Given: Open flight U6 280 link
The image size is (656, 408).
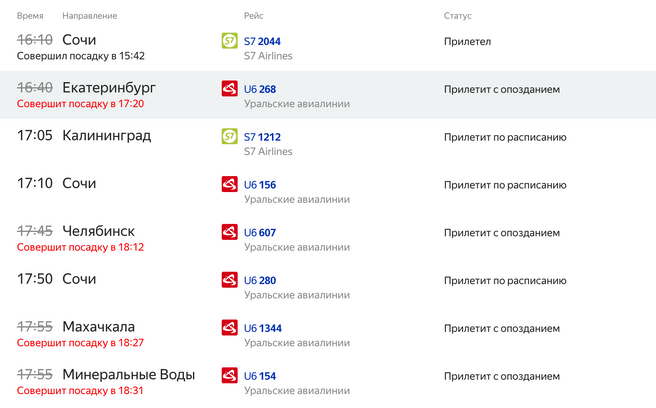Looking at the screenshot, I should 260,280.
